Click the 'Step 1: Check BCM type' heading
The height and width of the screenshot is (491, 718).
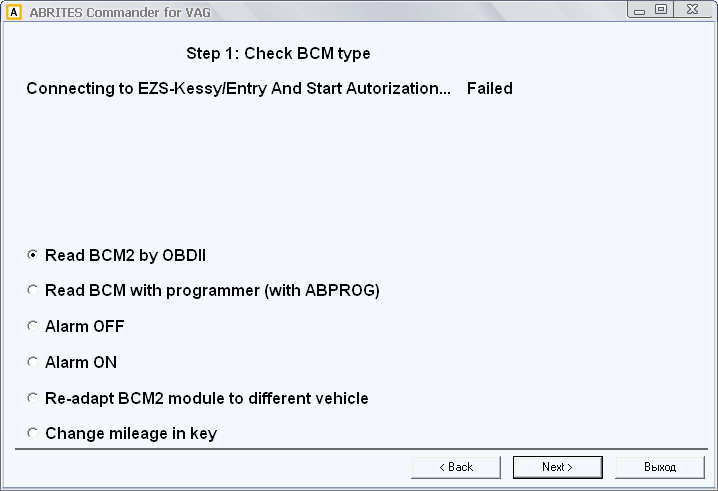pos(278,53)
